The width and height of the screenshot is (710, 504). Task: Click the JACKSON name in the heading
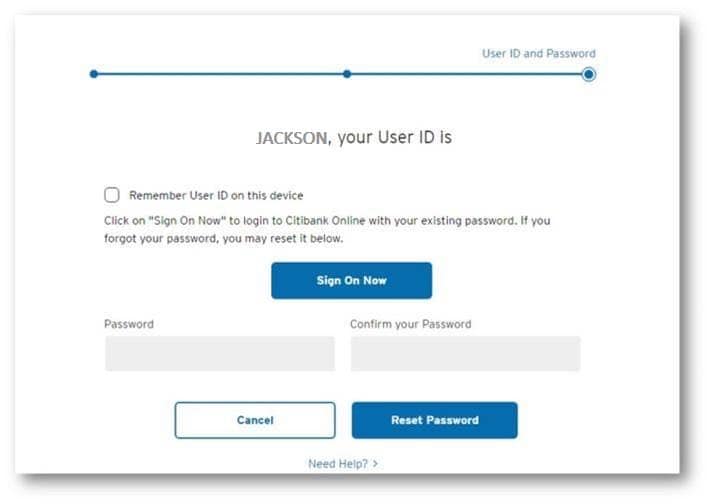(x=291, y=138)
